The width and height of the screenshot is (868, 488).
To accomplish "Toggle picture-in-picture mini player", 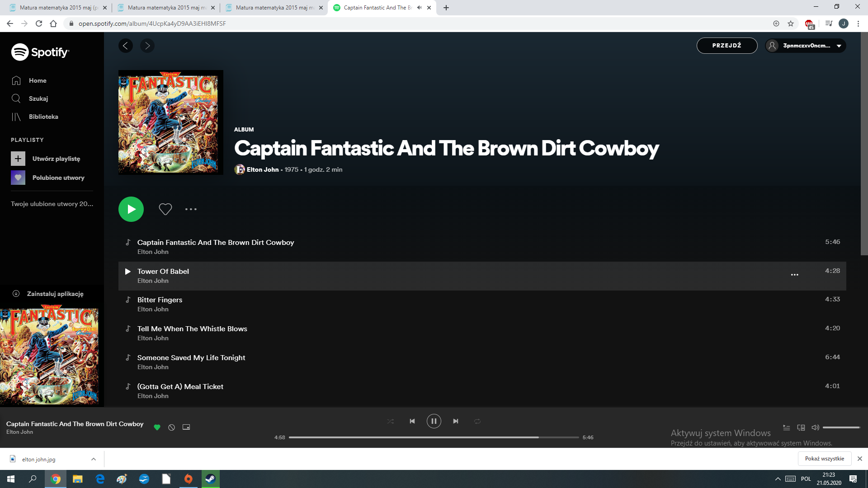I will click(186, 427).
